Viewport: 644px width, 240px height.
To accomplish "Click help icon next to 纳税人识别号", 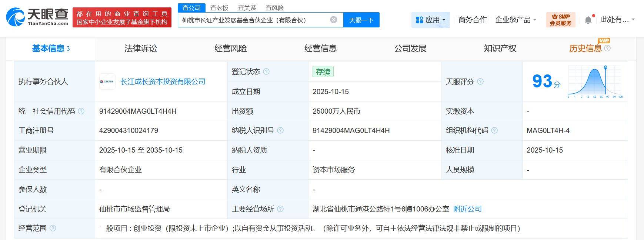I will [x=280, y=130].
